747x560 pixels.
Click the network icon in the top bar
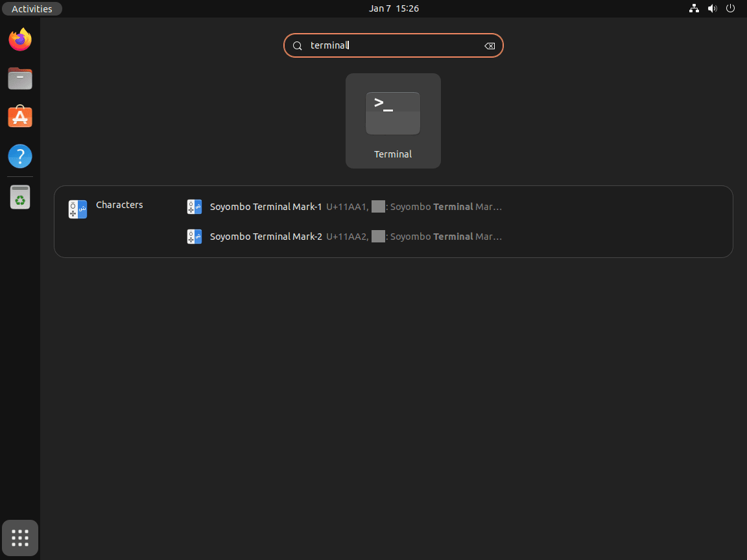[x=694, y=8]
